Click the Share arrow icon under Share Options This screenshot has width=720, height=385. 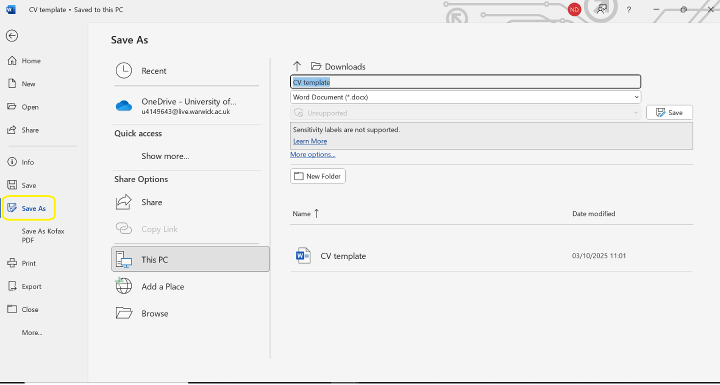click(124, 202)
